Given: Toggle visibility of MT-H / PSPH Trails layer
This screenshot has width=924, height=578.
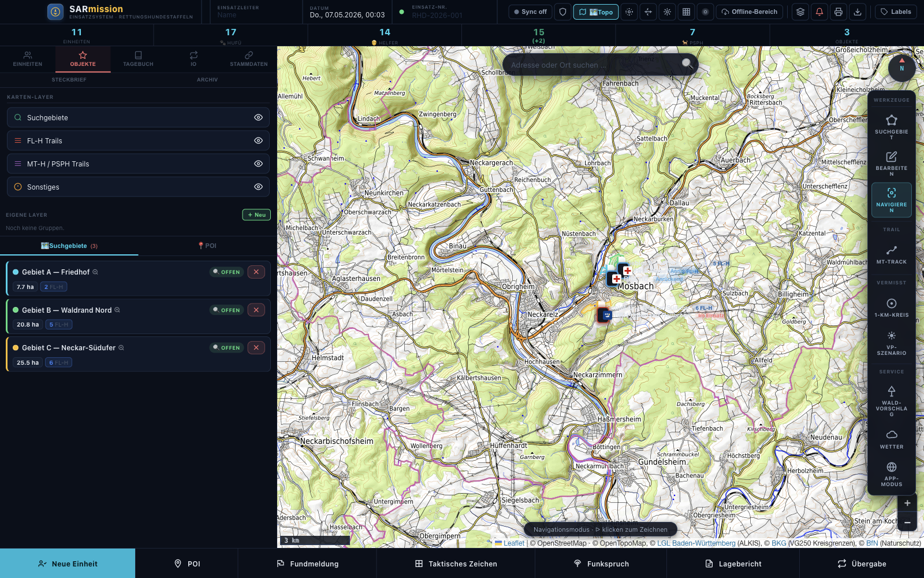Looking at the screenshot, I should pyautogui.click(x=258, y=164).
